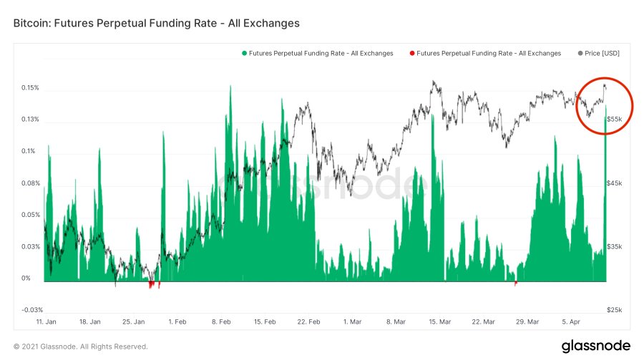Toggle the red Futures Perpetual Funding Rate series
Screen dimensions: 644x363
(x=485, y=54)
